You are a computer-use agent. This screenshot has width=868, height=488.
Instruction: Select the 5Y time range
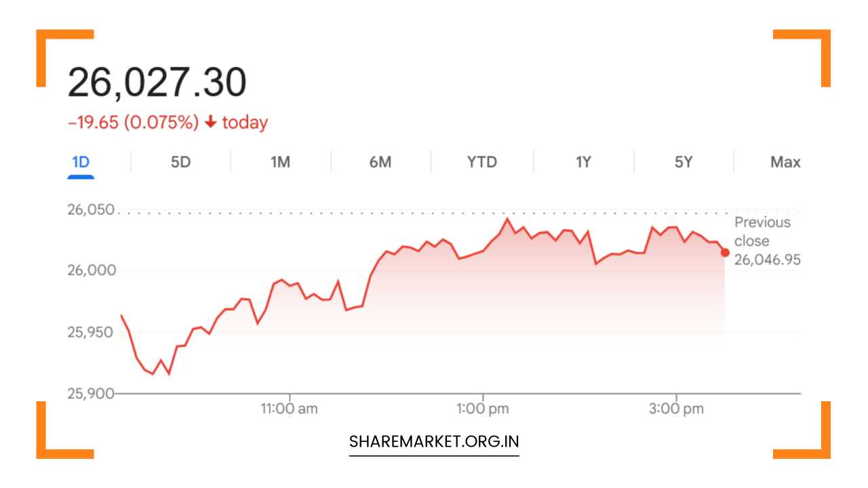tap(682, 162)
